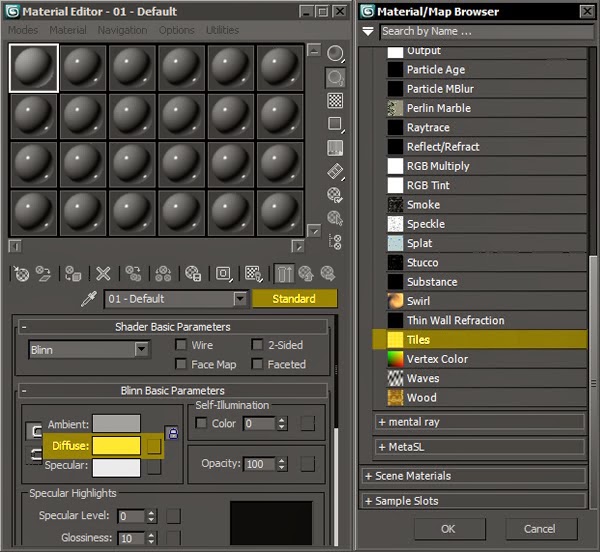Click the Make Material Copy icon

coord(133,274)
